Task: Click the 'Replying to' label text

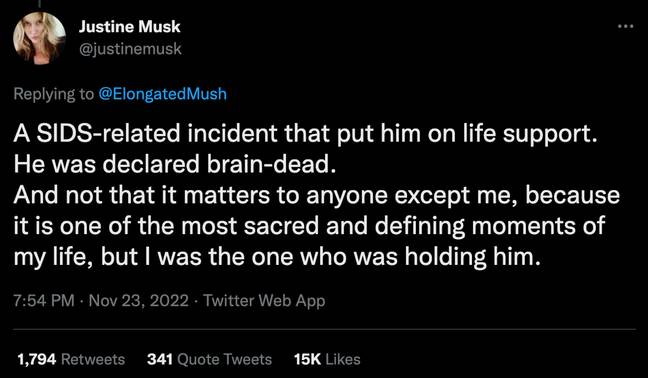Action: click(x=54, y=94)
